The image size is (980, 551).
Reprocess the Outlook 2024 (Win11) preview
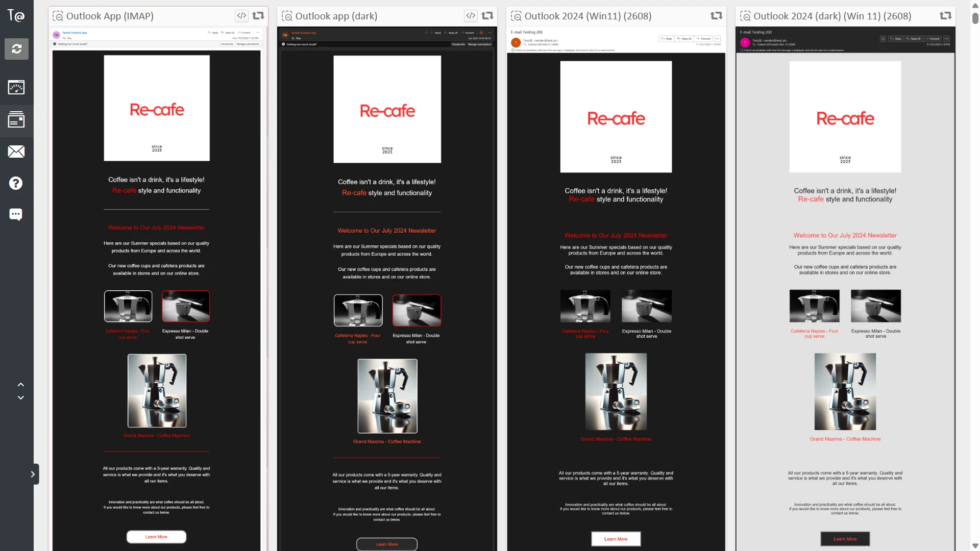[717, 16]
